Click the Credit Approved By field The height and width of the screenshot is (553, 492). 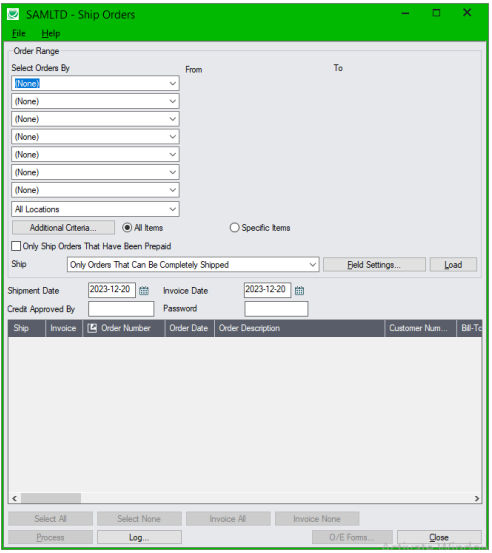coord(121,309)
